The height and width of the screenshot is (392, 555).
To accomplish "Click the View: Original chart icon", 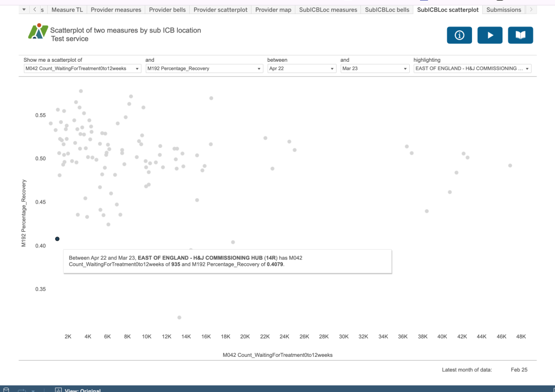I will pyautogui.click(x=58, y=389).
